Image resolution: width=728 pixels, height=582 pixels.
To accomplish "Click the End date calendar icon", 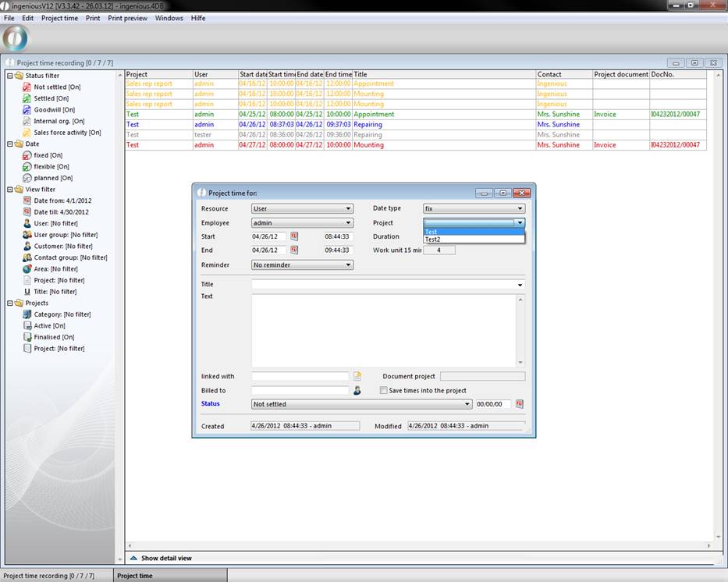I will (x=295, y=250).
